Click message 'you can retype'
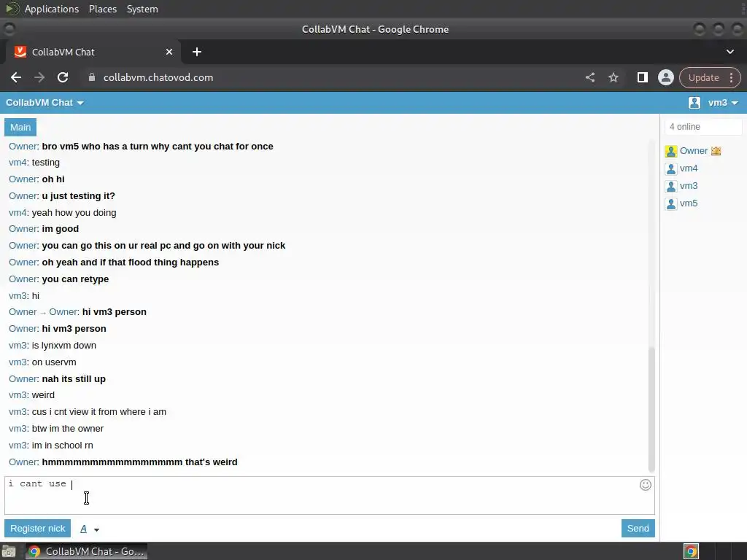 pos(75,279)
